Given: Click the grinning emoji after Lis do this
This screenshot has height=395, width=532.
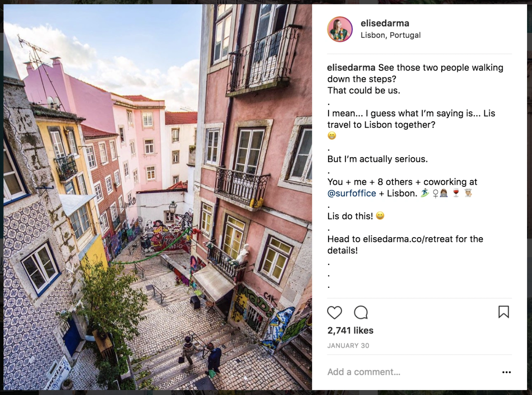Looking at the screenshot, I should pyautogui.click(x=380, y=216).
